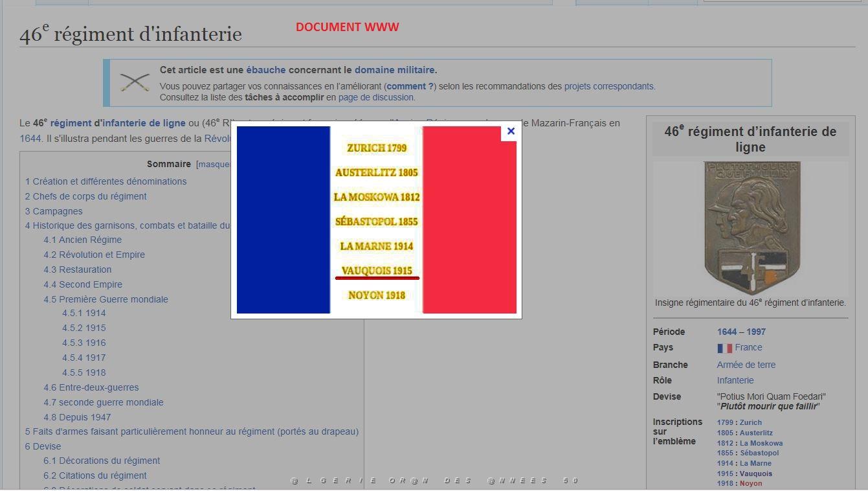Open 'La Moskowa' link in infobox
Viewport: 868px width, 491px height.
tap(761, 443)
